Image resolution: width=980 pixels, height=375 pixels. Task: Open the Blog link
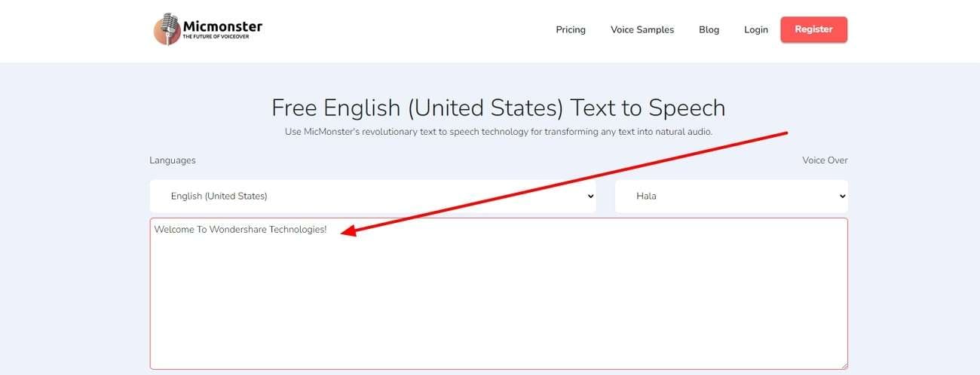(709, 29)
